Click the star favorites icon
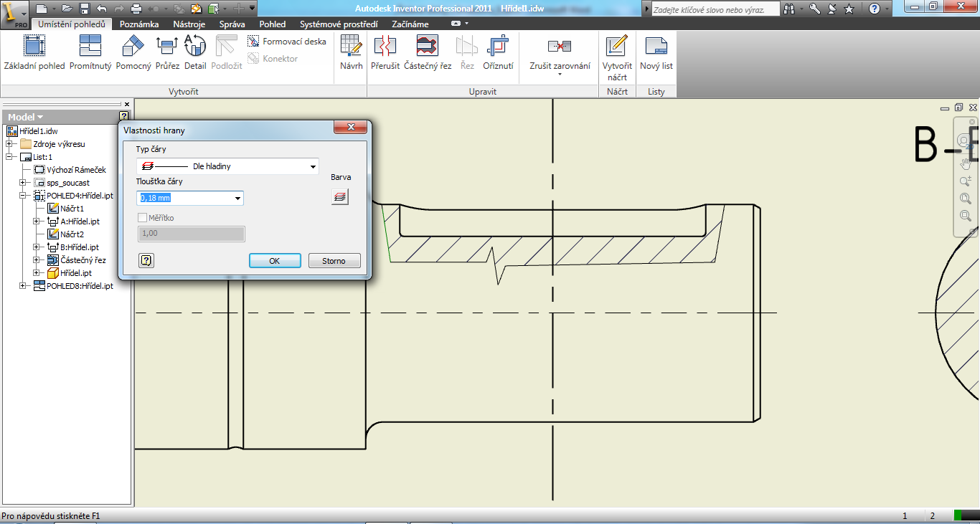The width and height of the screenshot is (980, 524). [849, 9]
